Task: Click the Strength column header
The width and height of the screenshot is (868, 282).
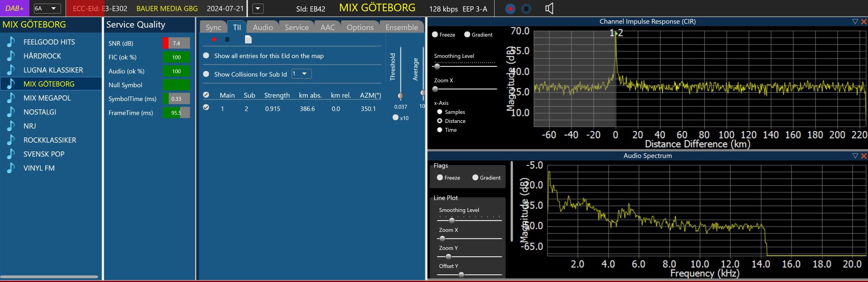Action: [277, 95]
